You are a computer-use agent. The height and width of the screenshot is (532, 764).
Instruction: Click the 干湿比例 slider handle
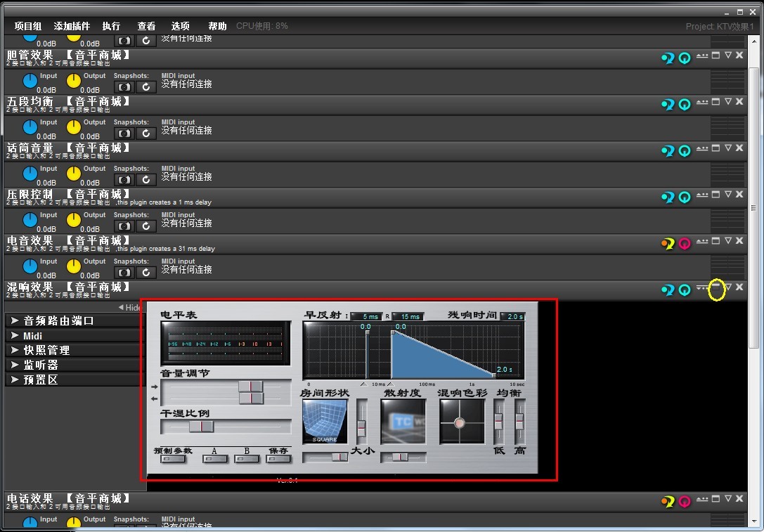201,427
